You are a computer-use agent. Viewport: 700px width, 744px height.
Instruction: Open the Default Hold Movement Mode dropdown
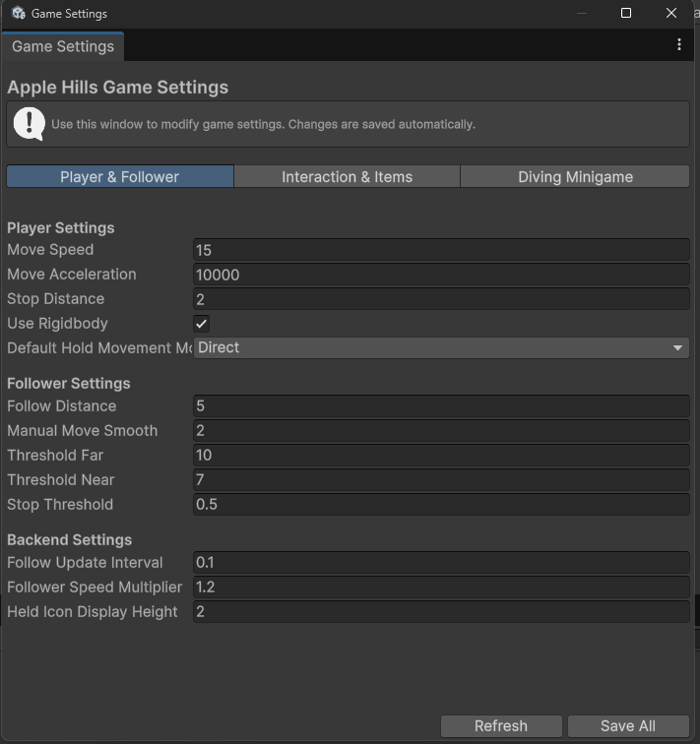(441, 347)
